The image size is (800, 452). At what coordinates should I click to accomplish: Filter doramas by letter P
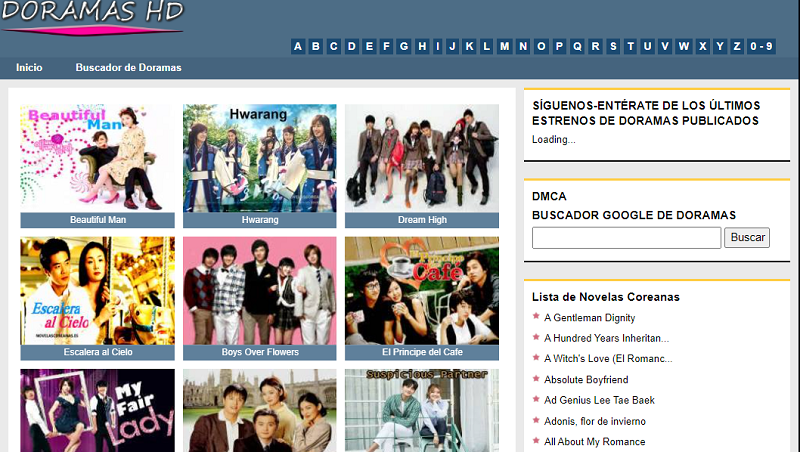pyautogui.click(x=559, y=46)
